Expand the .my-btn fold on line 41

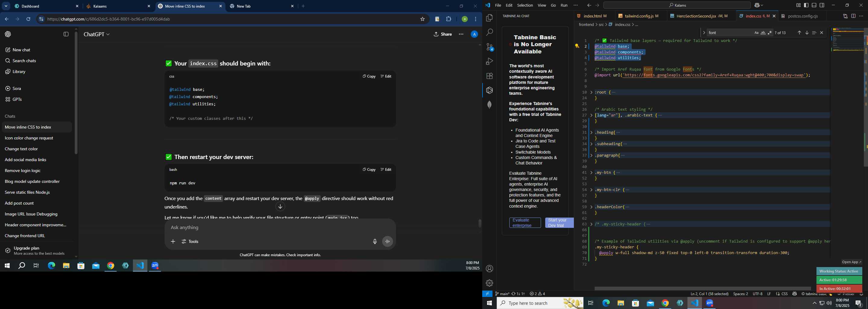tap(591, 173)
